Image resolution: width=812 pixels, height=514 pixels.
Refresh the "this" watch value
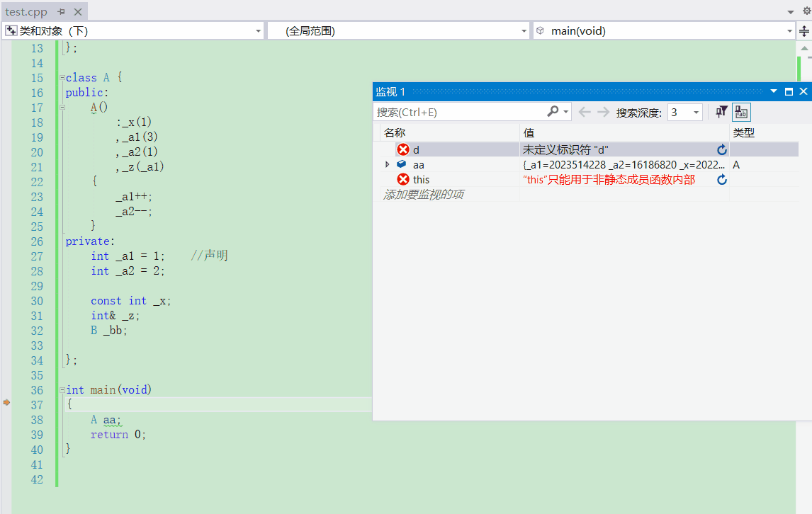tap(722, 179)
